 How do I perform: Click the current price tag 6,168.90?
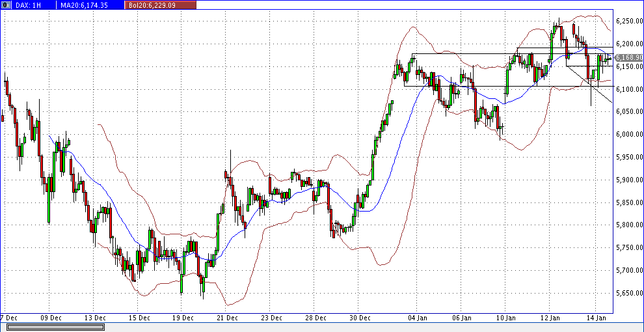[629, 57]
